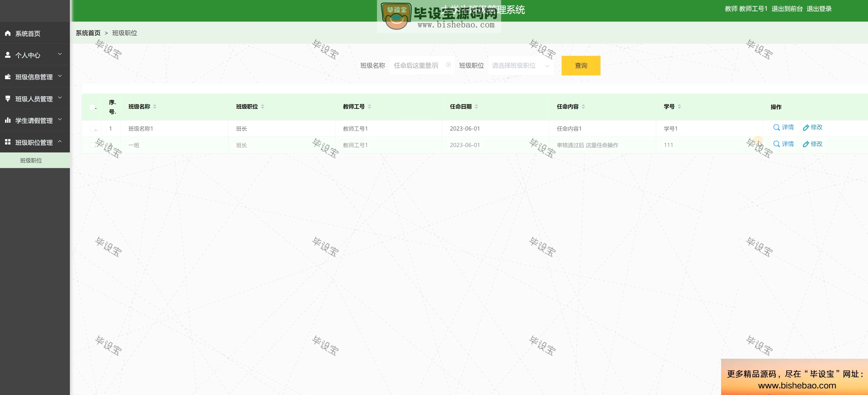Click the icon beside 班级人员管理
This screenshot has width=868, height=395.
point(8,98)
